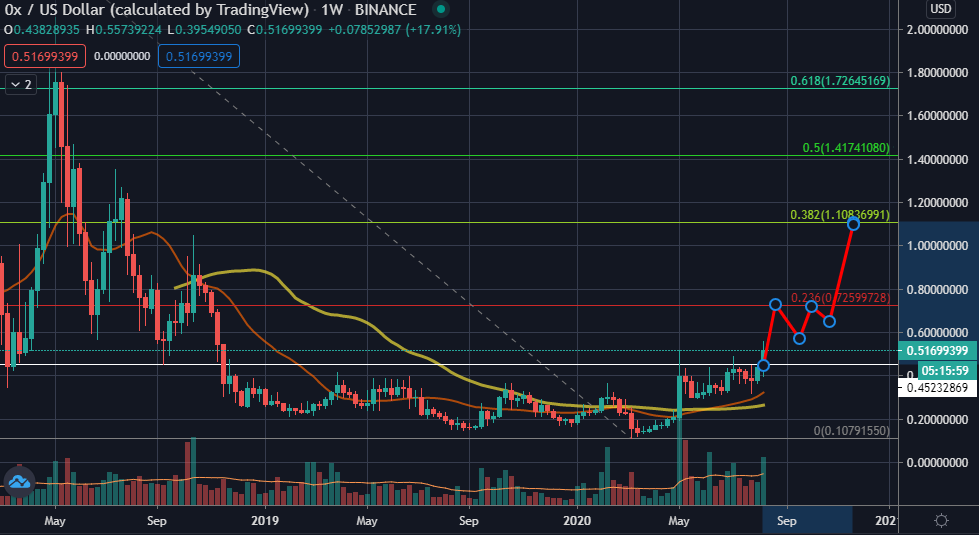Click the blue 0.51699399 ask price box
The width and height of the screenshot is (979, 535).
(199, 56)
